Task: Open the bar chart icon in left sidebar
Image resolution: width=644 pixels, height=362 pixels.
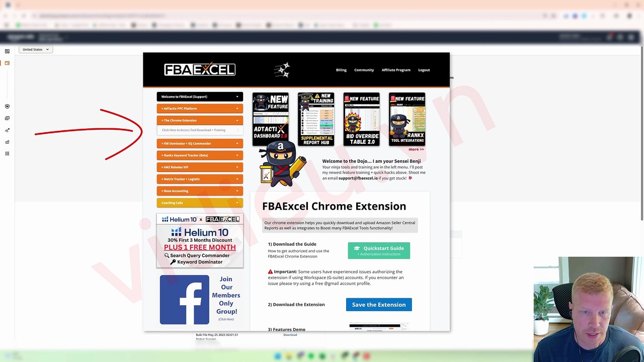Action: click(7, 142)
